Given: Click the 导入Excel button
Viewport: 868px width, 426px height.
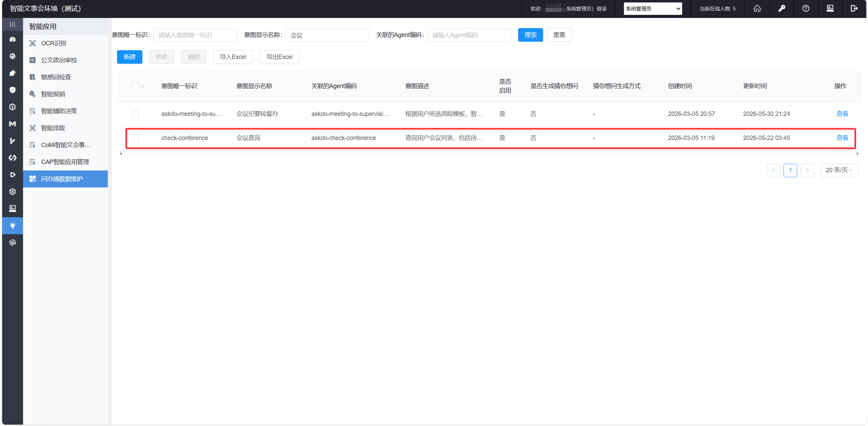Looking at the screenshot, I should click(x=233, y=57).
